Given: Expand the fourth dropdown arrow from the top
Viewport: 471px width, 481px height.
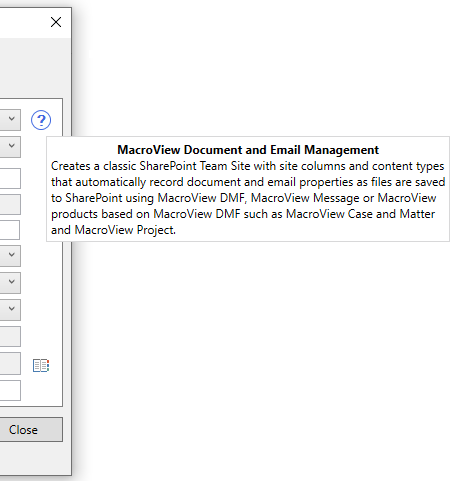Looking at the screenshot, I should pos(10,283).
